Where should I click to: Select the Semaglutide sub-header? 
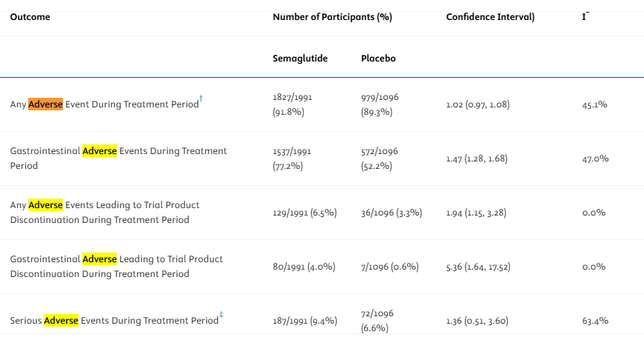tap(300, 59)
